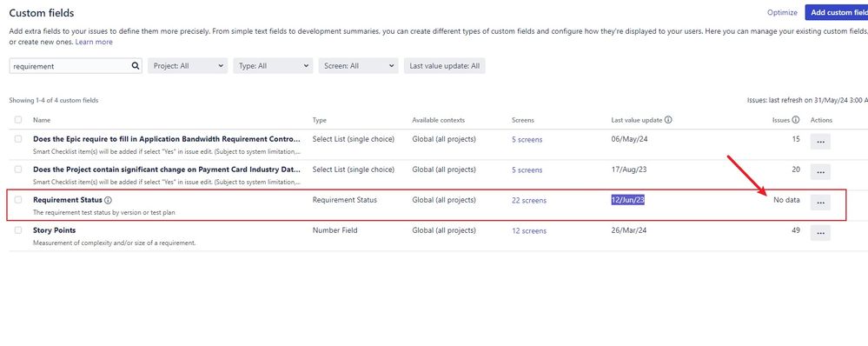The width and height of the screenshot is (868, 346).
Task: Open actions menu for Story Points row
Action: 820,232
